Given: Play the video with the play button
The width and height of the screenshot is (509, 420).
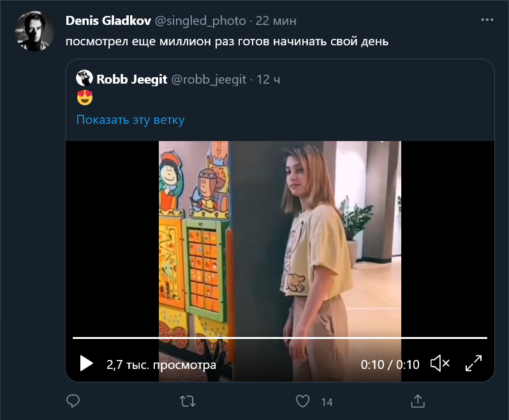Looking at the screenshot, I should click(86, 364).
